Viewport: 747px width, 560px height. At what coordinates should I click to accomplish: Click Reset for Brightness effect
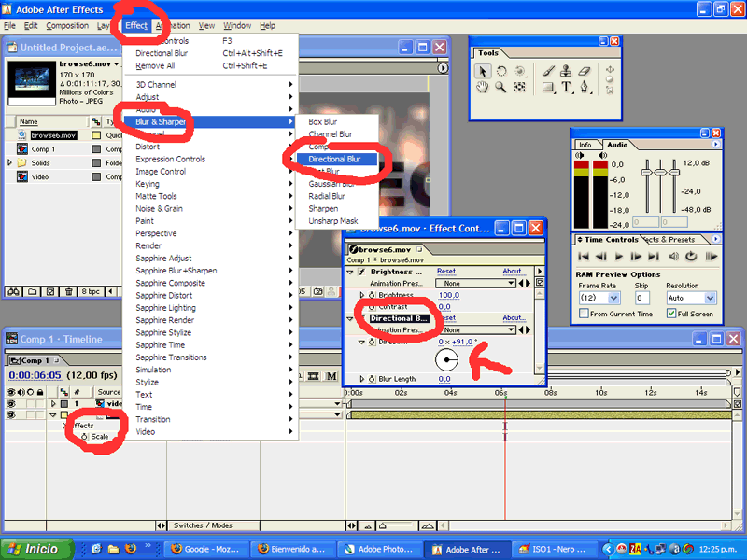click(x=446, y=271)
